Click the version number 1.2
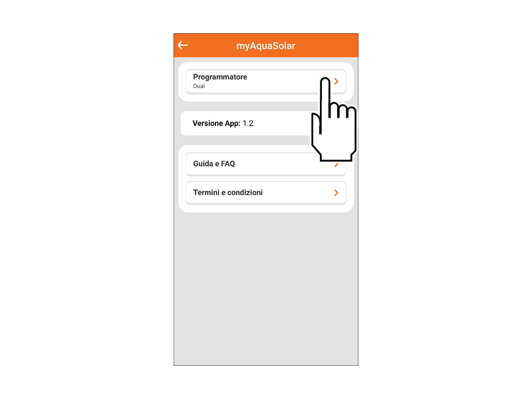Viewport: 532px width, 399px height. click(248, 124)
